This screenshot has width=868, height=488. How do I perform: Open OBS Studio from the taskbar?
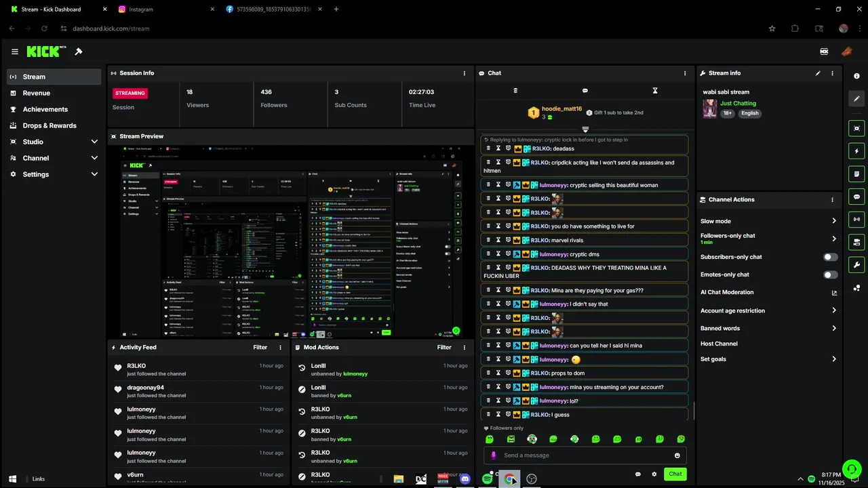click(532, 479)
